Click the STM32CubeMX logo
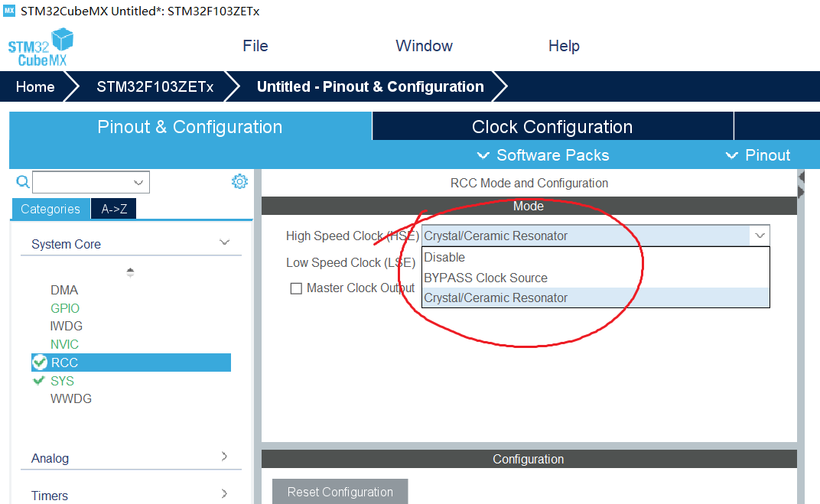This screenshot has height=504, width=820. [40, 46]
